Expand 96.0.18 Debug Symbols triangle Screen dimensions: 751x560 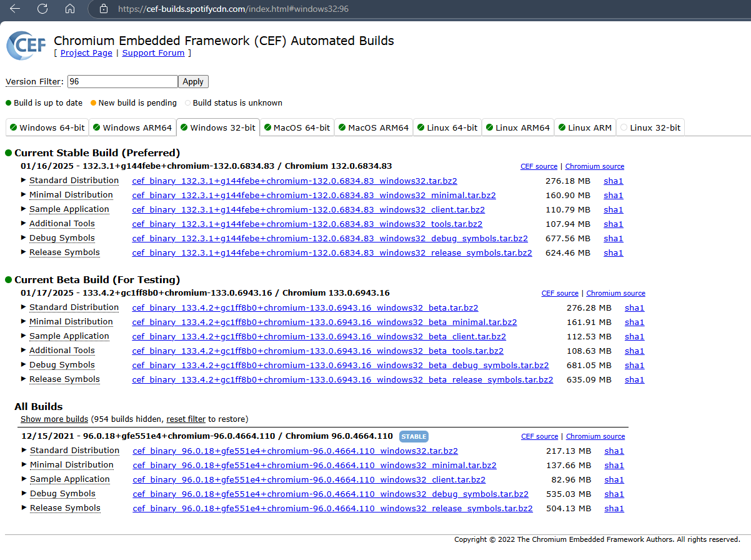[x=24, y=493]
